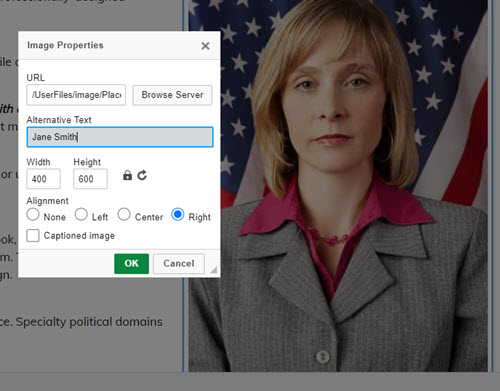Select Center alignment radio button

pos(124,214)
